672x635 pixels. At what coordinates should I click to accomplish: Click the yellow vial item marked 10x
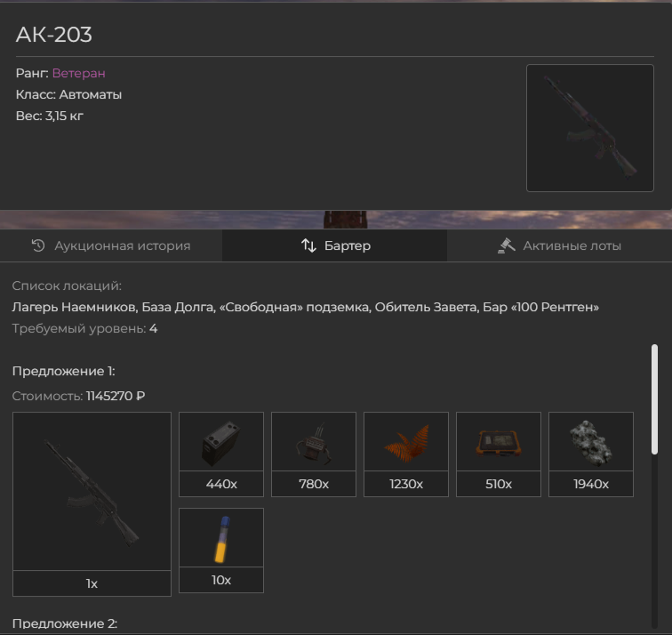pyautogui.click(x=221, y=551)
